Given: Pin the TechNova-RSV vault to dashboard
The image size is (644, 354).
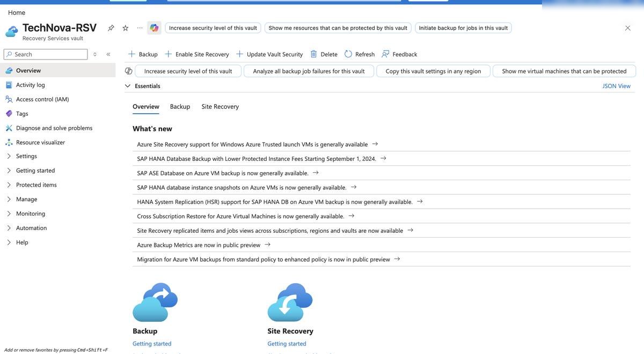Looking at the screenshot, I should pos(111,28).
